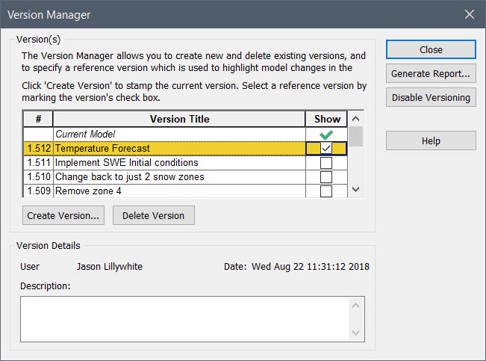Click the # column header
486x361 pixels.
click(x=38, y=119)
